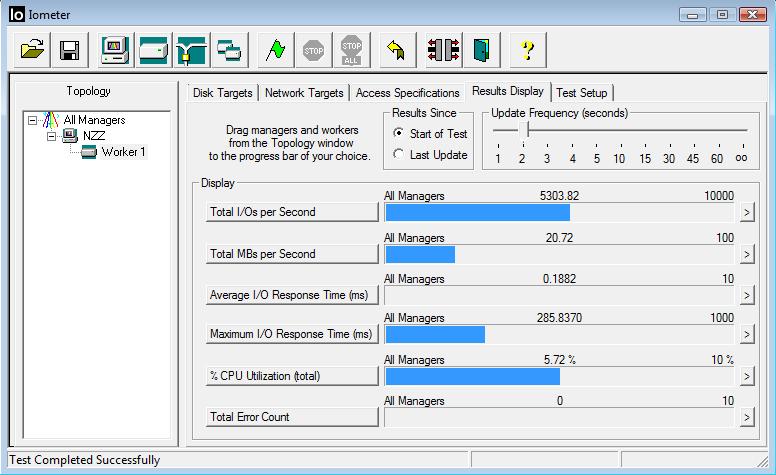Click the Test Completed Successfully status text

(85, 460)
